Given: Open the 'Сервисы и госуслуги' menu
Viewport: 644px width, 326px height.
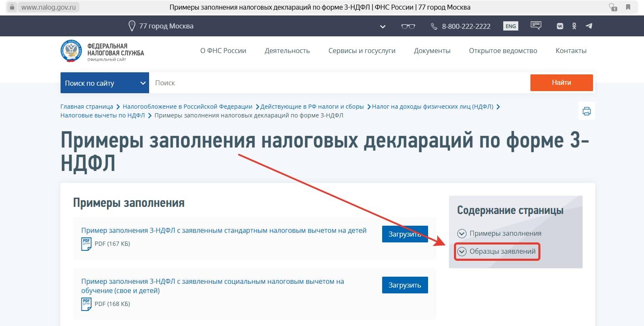Looking at the screenshot, I should (x=362, y=51).
